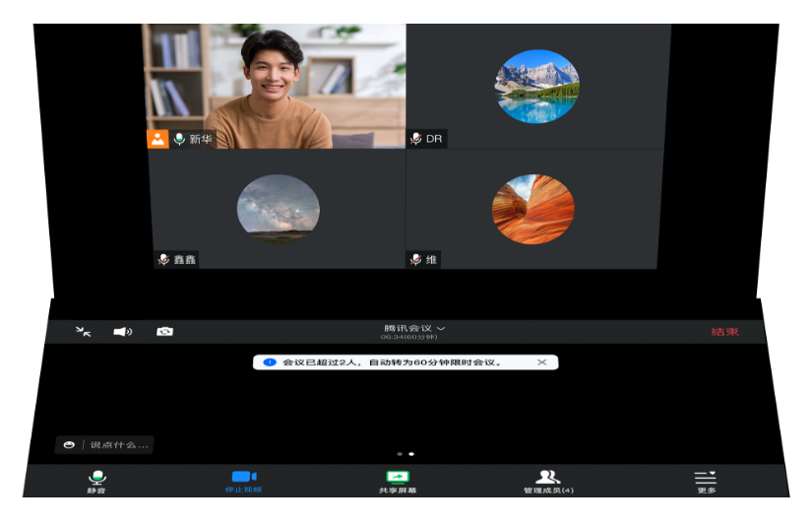Click the muted microphone icon beside DR
The height and width of the screenshot is (526, 812).
pos(415,139)
